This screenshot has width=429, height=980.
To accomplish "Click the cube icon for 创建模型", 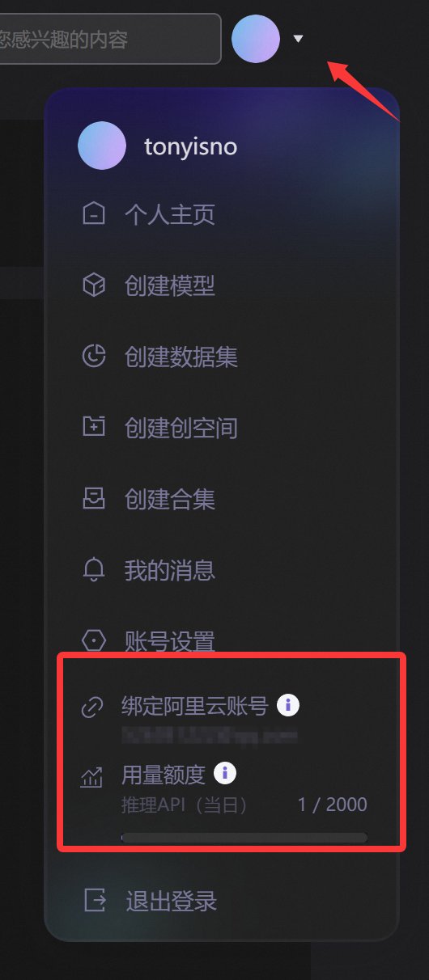I will pyautogui.click(x=94, y=285).
